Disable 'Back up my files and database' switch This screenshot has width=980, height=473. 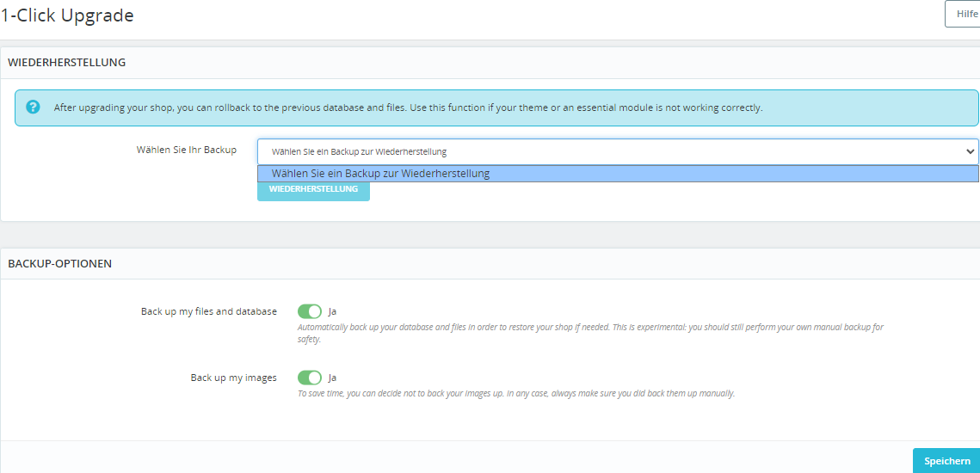click(310, 311)
